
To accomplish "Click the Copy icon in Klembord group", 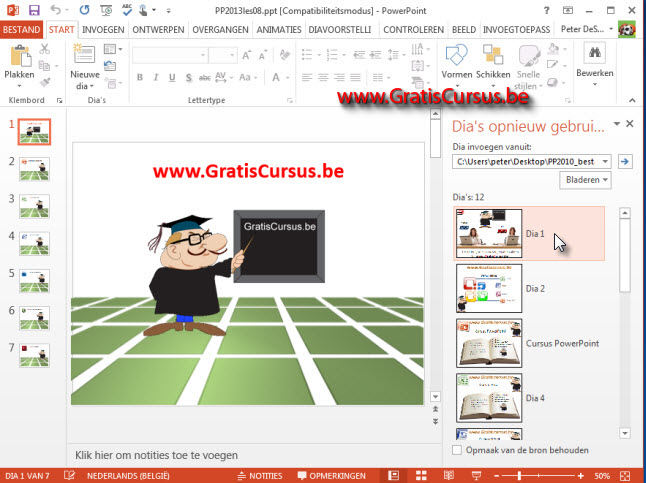I will (44, 66).
